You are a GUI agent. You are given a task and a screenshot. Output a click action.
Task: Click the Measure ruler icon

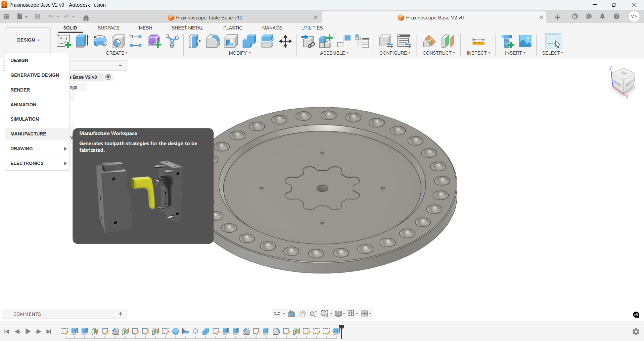(x=478, y=41)
